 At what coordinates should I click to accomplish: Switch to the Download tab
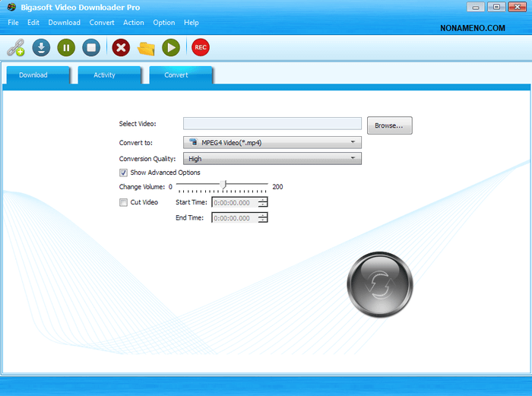(x=33, y=75)
